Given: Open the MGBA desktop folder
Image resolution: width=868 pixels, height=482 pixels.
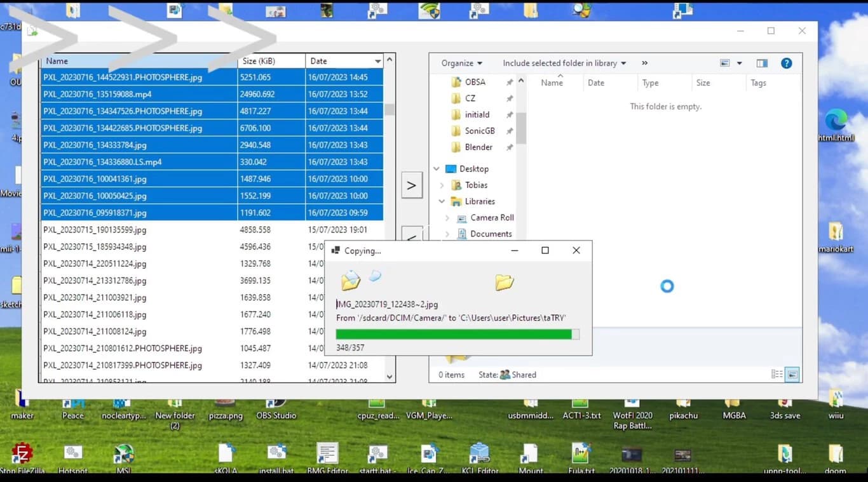Looking at the screenshot, I should click(x=734, y=408).
